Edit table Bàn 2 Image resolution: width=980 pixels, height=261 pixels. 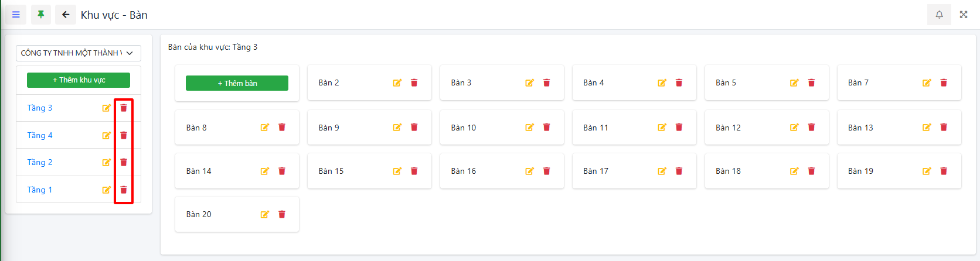click(397, 83)
